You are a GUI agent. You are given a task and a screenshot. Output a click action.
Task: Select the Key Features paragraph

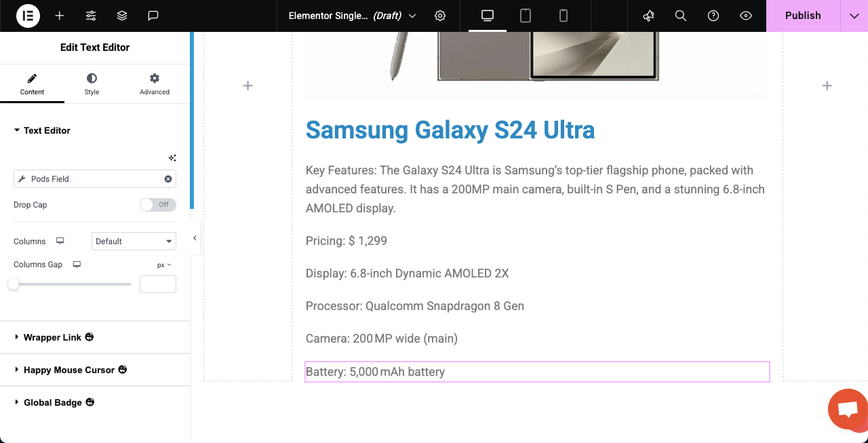pos(536,189)
